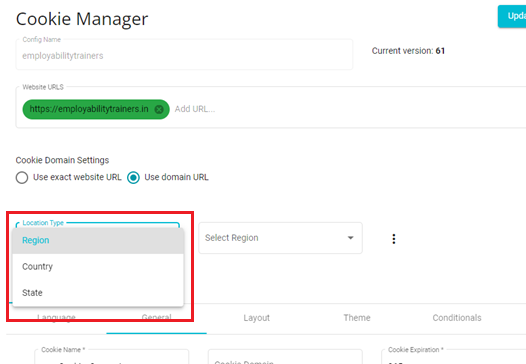
Task: Remove the employabilitytrainers.in URL chip
Action: click(159, 109)
